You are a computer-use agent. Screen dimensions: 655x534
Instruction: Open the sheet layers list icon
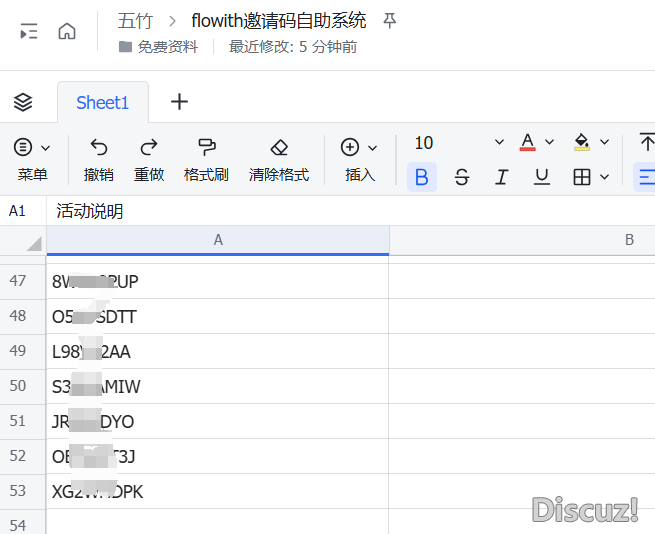(x=23, y=102)
